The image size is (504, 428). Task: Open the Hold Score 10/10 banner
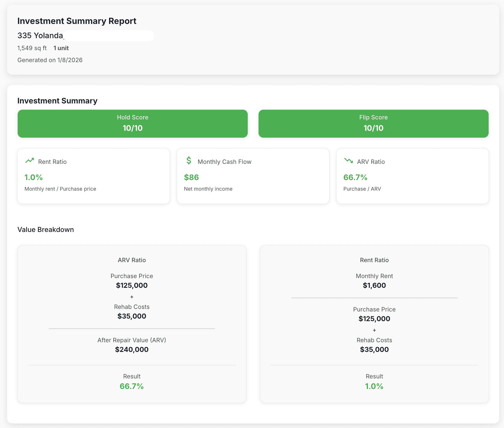[x=132, y=124]
